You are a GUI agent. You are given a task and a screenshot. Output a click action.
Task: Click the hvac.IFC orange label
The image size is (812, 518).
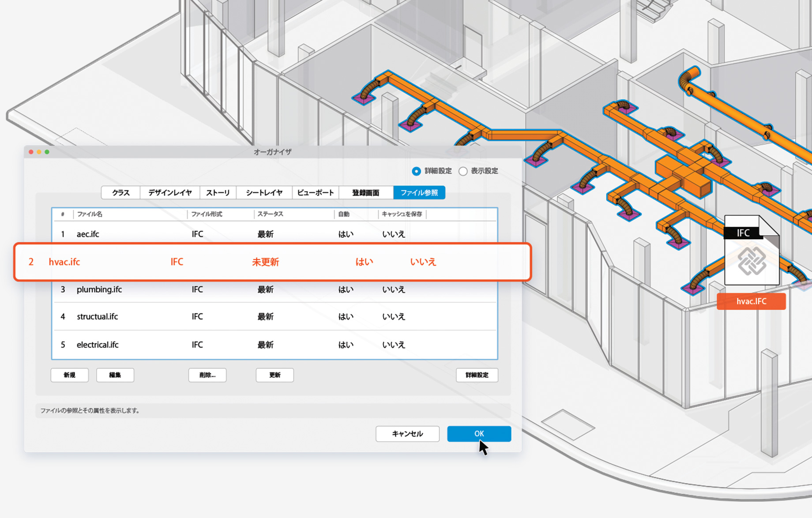751,301
